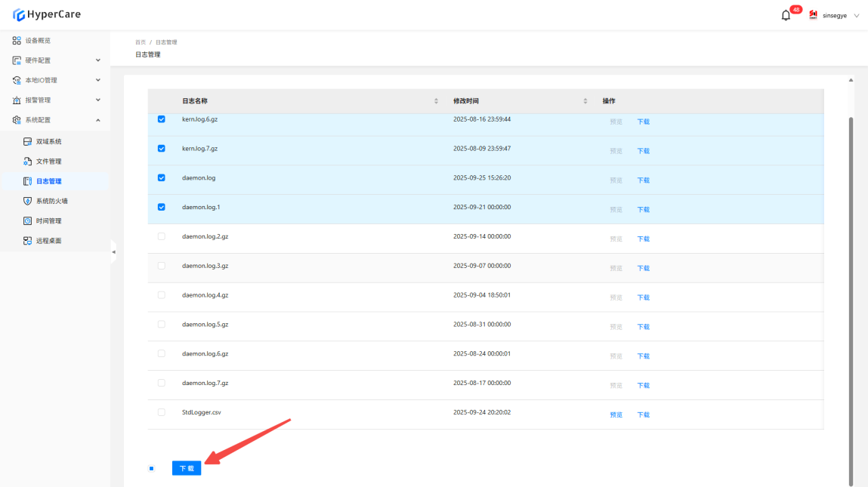Click the 文件管理 sidebar icon
The width and height of the screenshot is (868, 487).
[28, 162]
